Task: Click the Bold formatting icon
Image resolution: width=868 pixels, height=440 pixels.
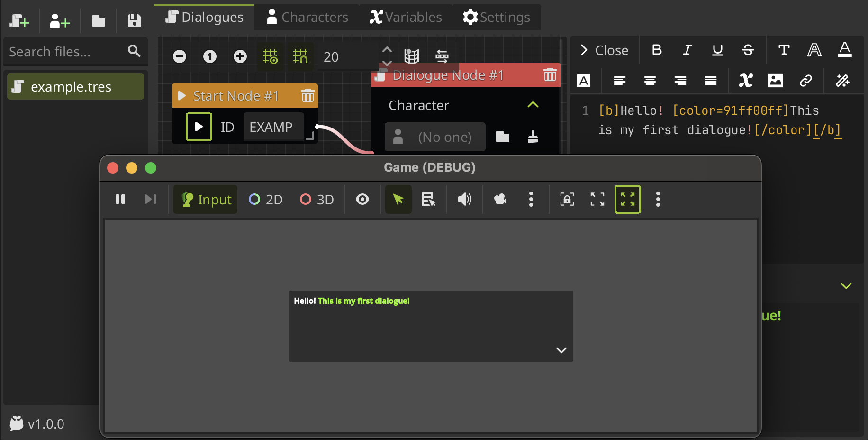Action: [657, 50]
